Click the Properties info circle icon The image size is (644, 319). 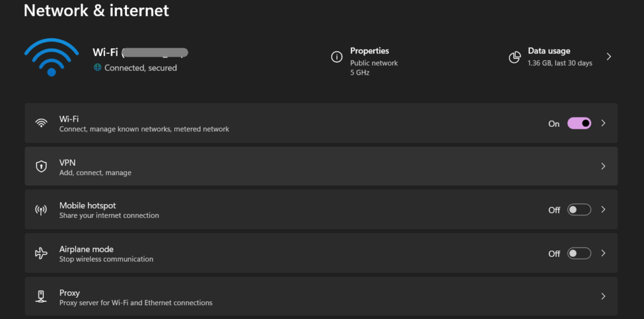tap(336, 57)
